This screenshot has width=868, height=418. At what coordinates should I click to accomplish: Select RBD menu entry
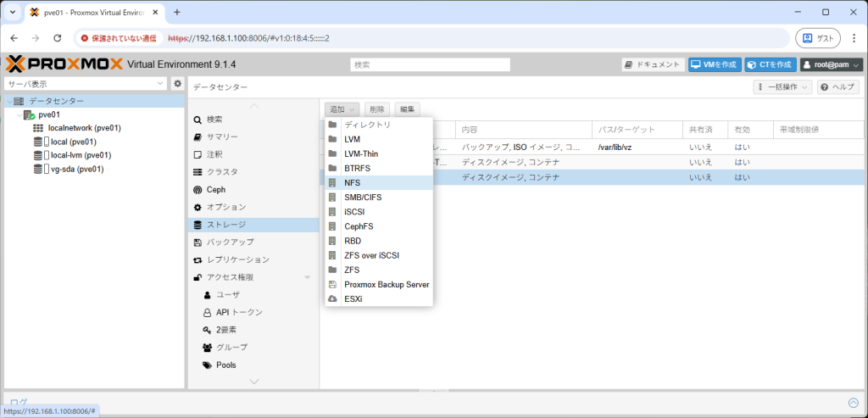379,241
